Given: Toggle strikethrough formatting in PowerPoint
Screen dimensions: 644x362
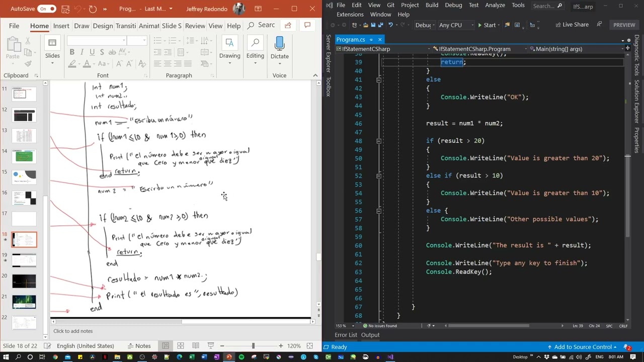Looking at the screenshot, I should click(x=112, y=52).
